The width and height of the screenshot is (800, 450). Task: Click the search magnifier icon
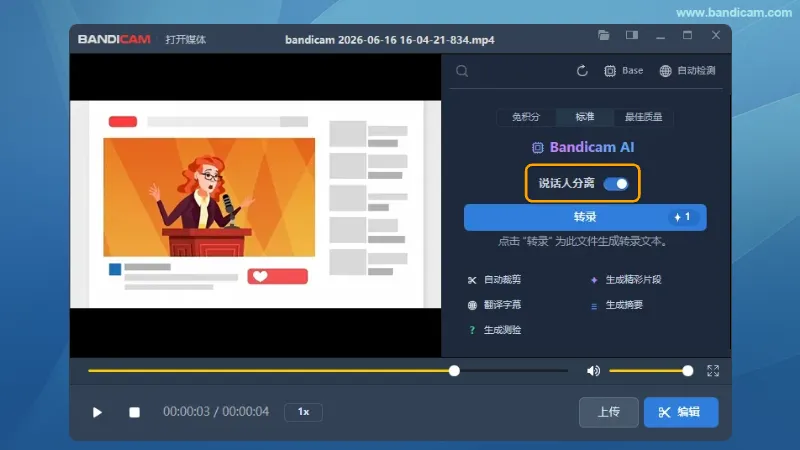click(462, 71)
